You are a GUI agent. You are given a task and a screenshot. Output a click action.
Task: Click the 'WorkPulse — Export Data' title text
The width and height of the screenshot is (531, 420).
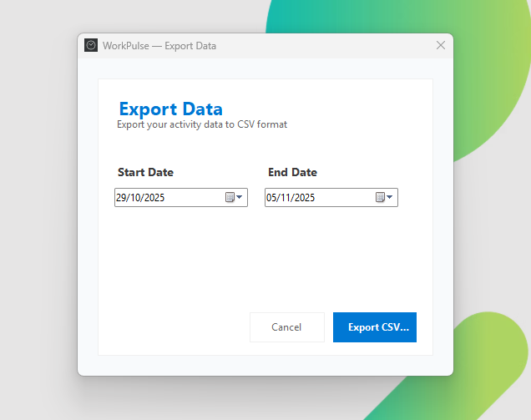click(159, 46)
